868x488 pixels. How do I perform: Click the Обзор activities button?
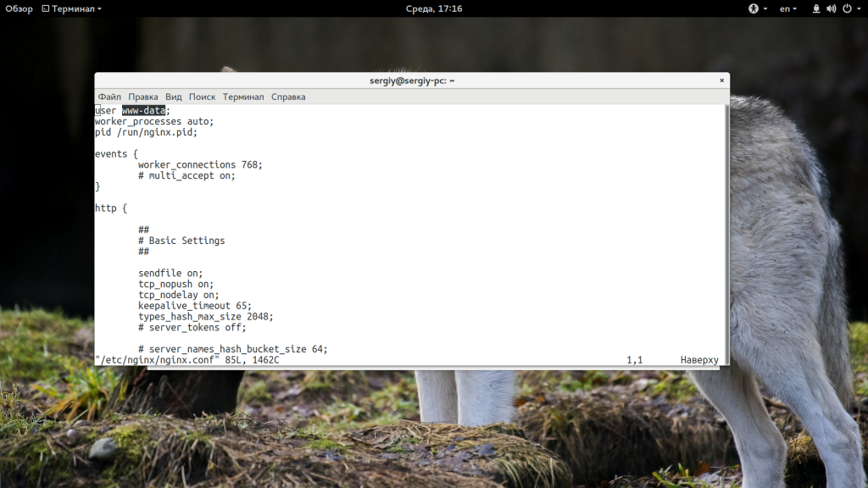click(x=19, y=8)
